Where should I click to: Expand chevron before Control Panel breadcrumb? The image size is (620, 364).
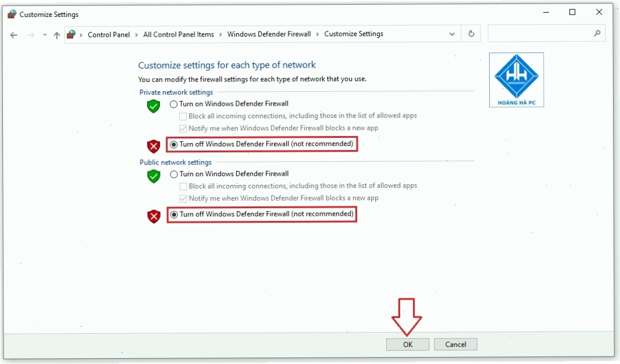coord(81,35)
